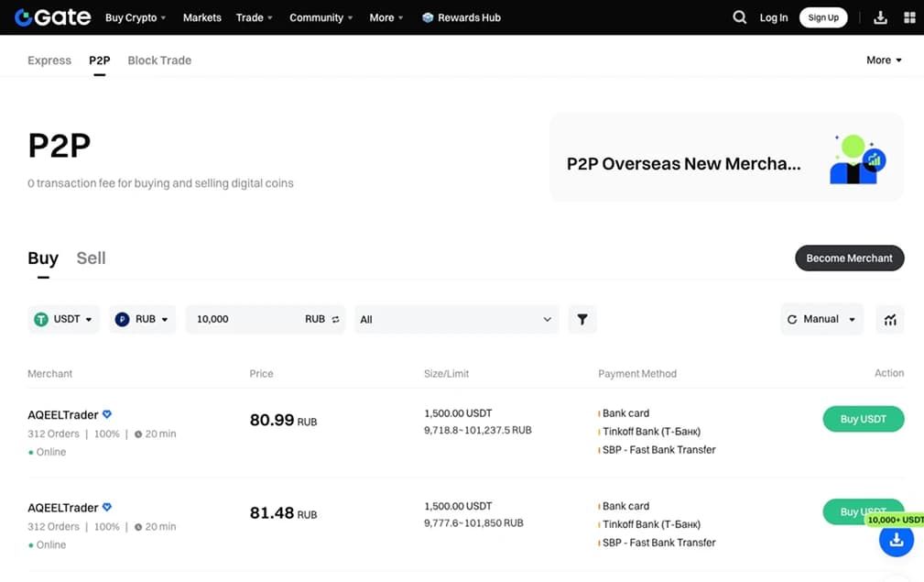This screenshot has height=582, width=924.
Task: Select the Block Trade tab
Action: [159, 60]
